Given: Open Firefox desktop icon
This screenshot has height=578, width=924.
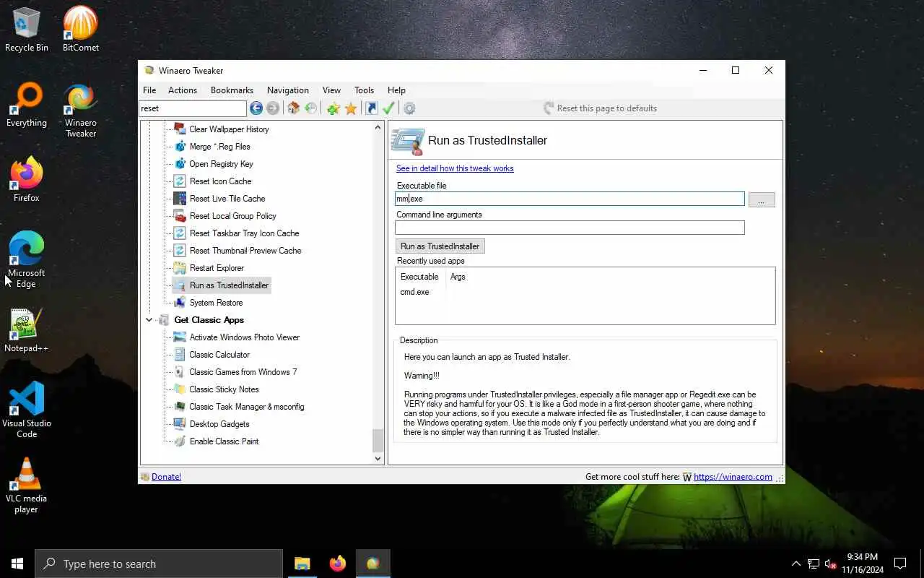Looking at the screenshot, I should pos(27,180).
